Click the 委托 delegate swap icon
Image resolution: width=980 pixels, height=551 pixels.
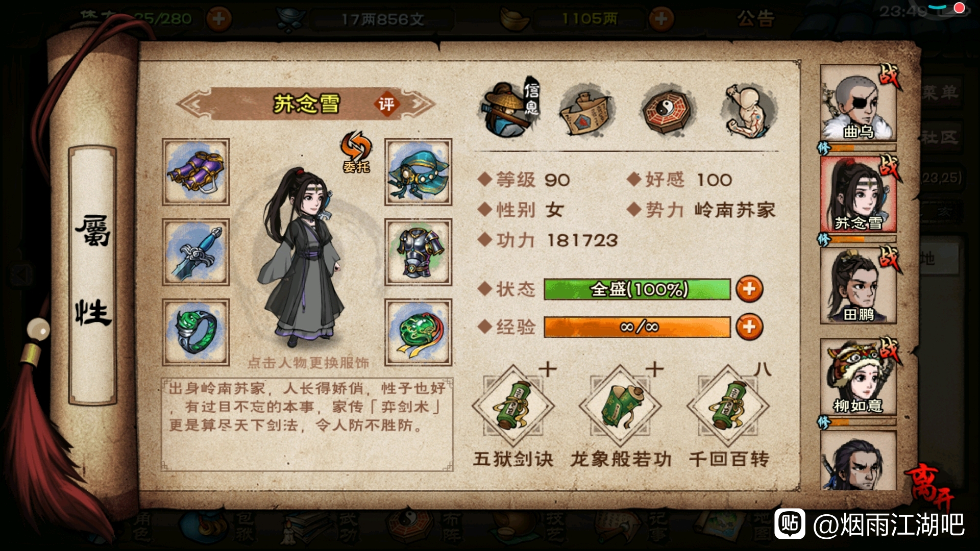[356, 152]
